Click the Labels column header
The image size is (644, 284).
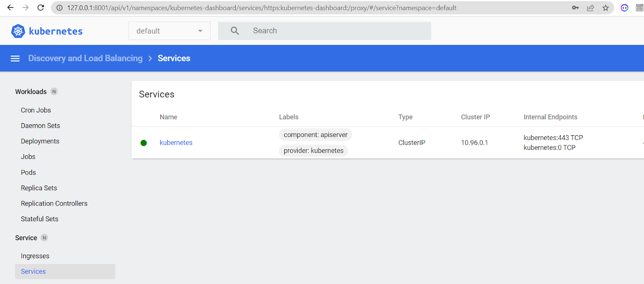[289, 117]
